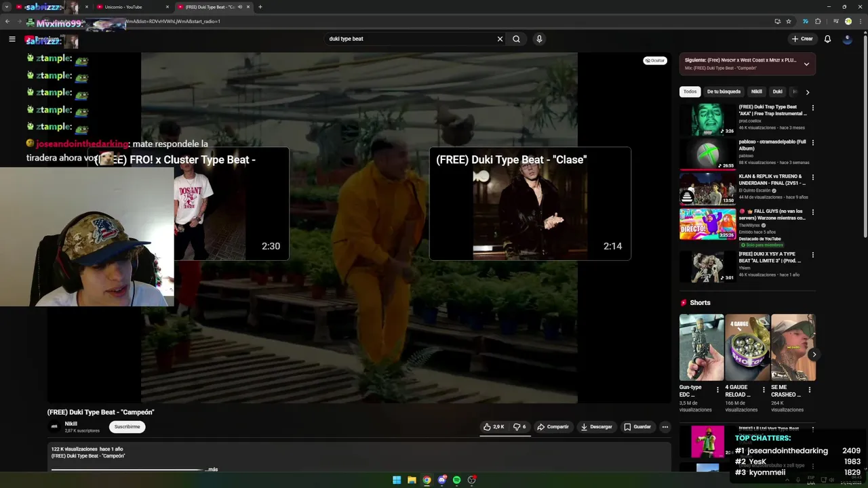Open the YouTube hamburger guide menu
This screenshot has width=868, height=488.
pos(12,39)
